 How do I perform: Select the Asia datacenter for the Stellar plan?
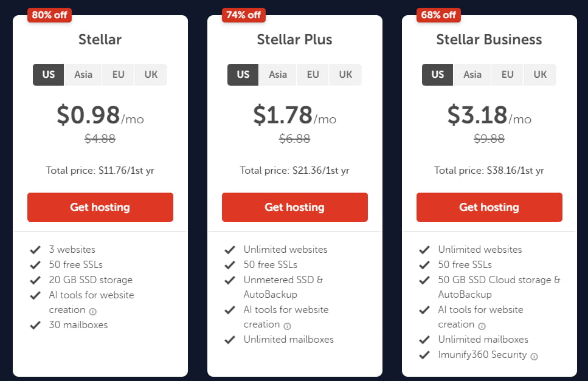tap(83, 74)
